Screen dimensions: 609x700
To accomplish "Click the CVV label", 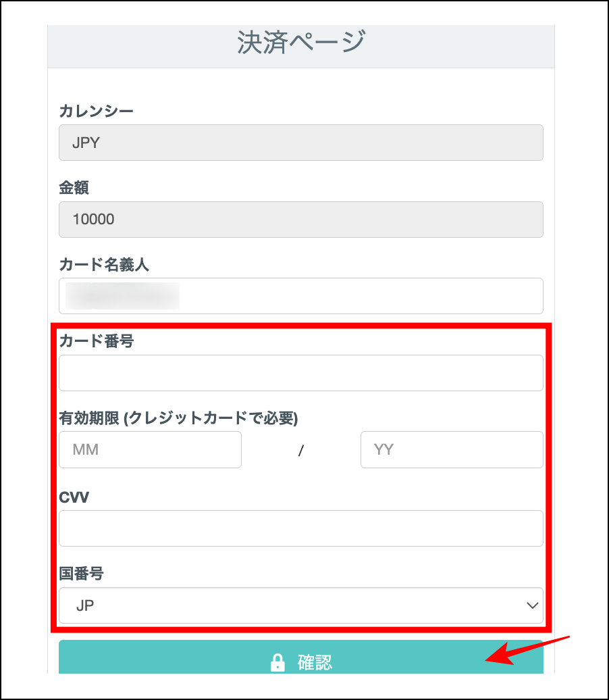I will [74, 497].
